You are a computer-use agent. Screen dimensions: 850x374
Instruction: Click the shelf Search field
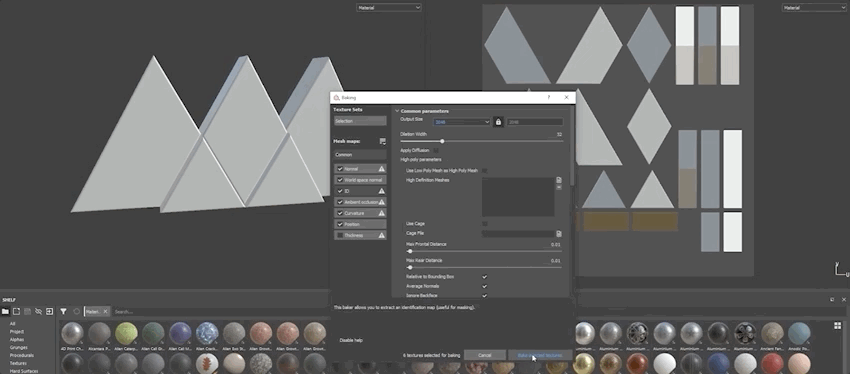(x=221, y=312)
